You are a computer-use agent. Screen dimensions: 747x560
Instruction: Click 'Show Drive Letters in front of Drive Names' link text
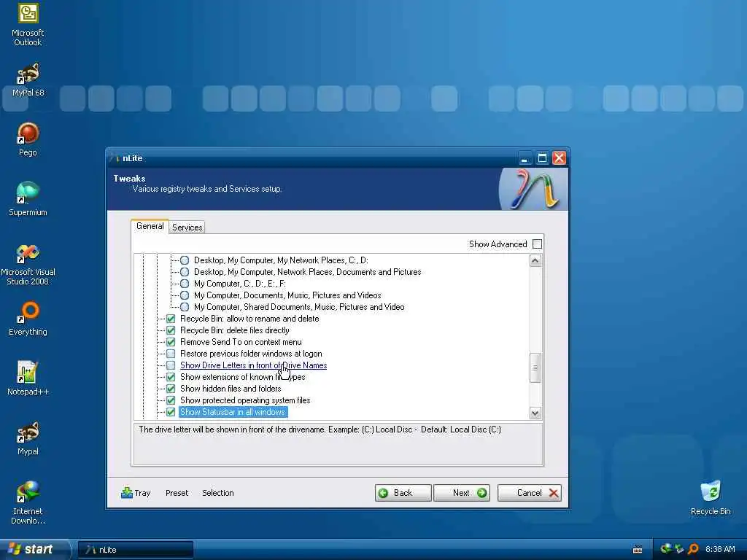[253, 365]
